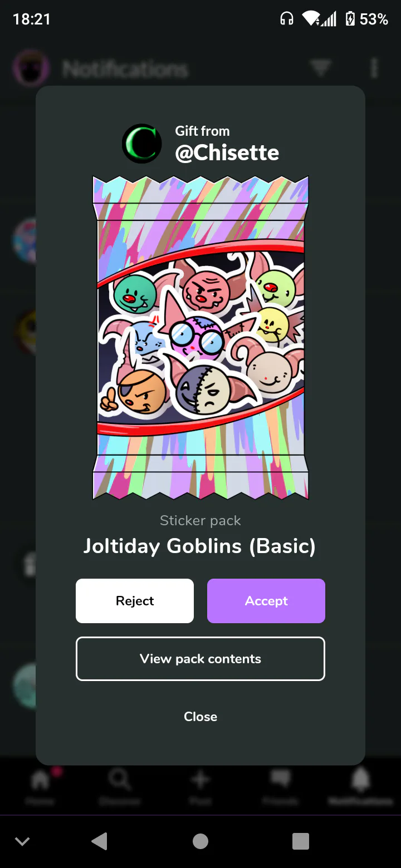401x868 pixels.
Task: Select the Notifications bell tab
Action: click(x=361, y=780)
